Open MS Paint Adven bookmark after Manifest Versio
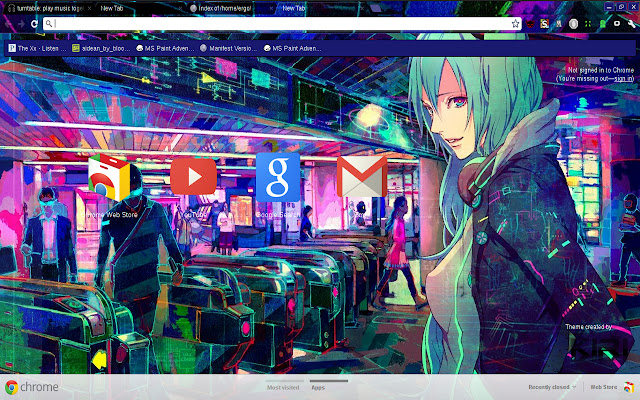Screen dimensions: 640x400 (292, 48)
